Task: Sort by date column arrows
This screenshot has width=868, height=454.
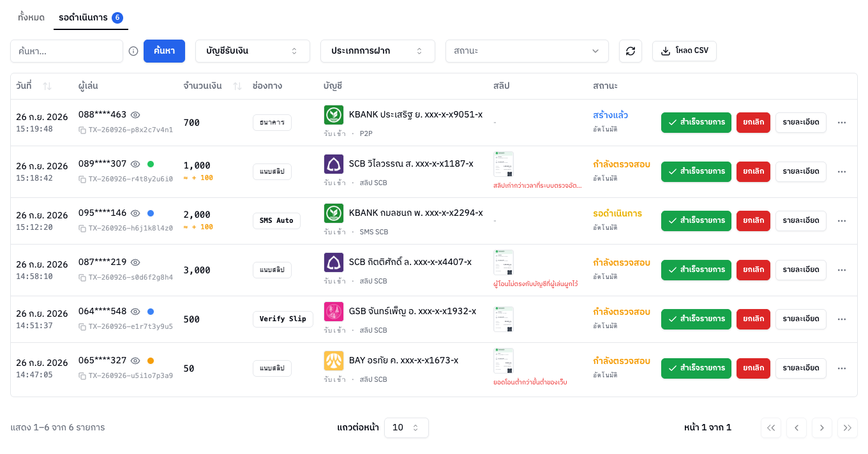Action: pos(47,86)
